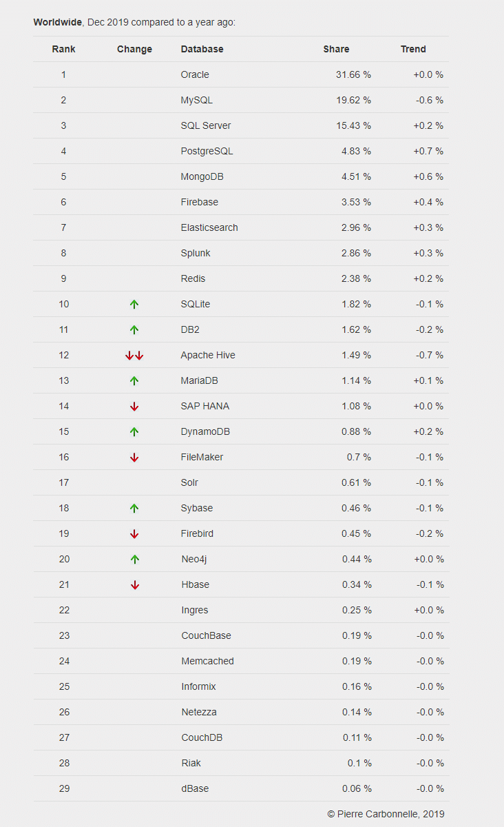
Task: Click the red down arrow for Hbase
Action: [x=134, y=584]
